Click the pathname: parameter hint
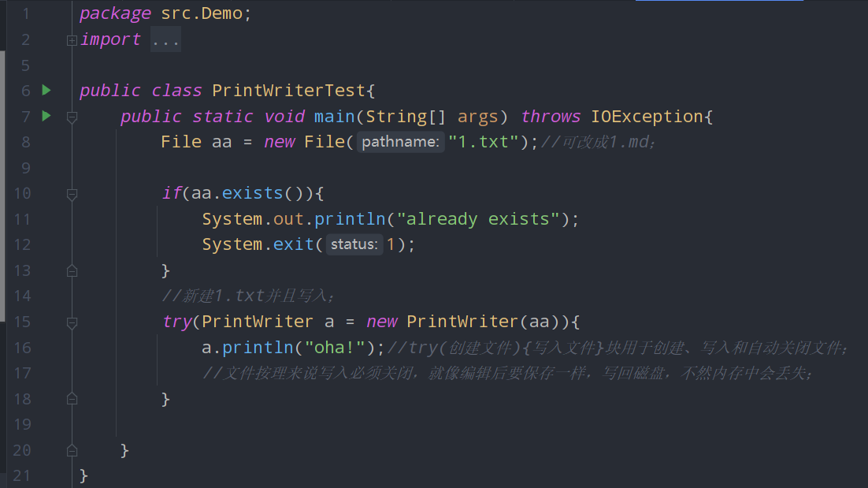The height and width of the screenshot is (488, 868). click(x=401, y=142)
